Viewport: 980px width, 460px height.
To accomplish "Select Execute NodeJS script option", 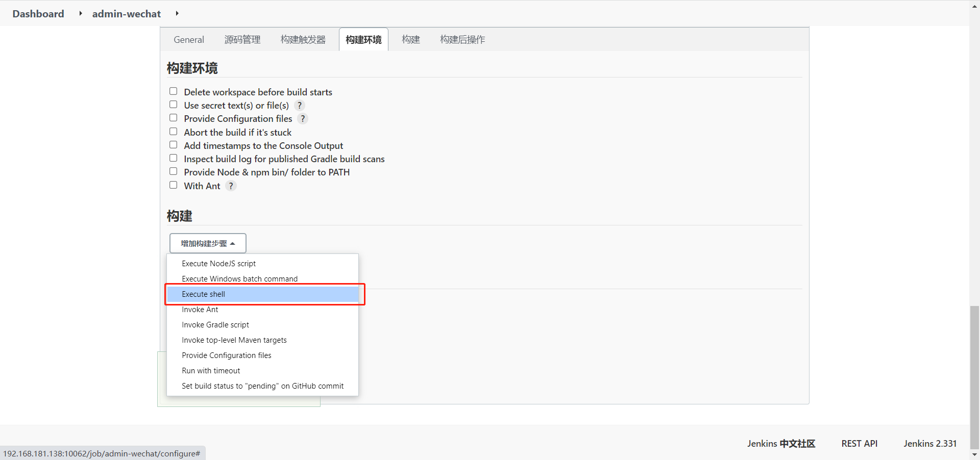I will pyautogui.click(x=218, y=263).
